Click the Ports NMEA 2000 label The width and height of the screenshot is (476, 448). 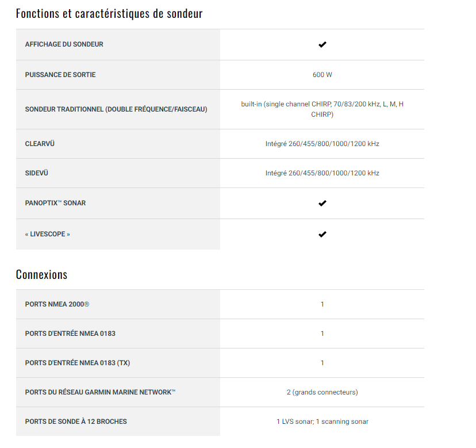click(x=57, y=304)
